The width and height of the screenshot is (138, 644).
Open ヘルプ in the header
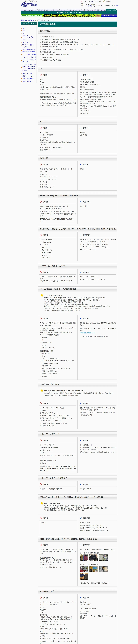[x=84, y=5]
